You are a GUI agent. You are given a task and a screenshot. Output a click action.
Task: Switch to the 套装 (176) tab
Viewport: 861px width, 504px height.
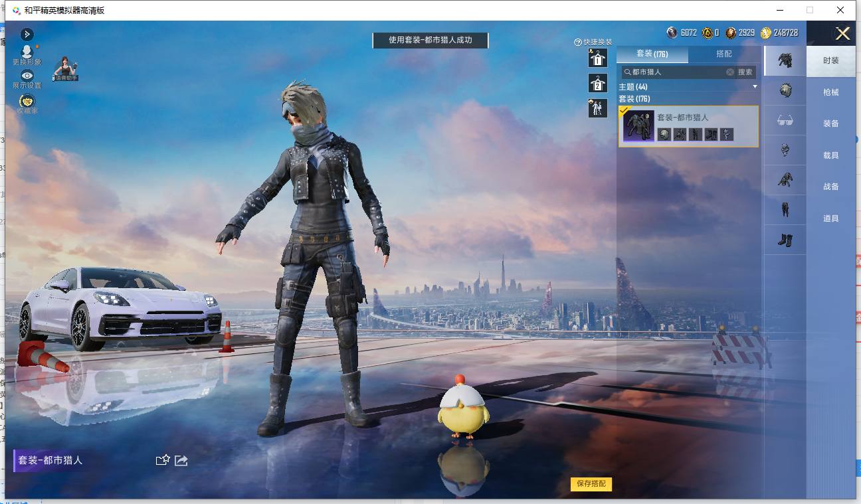[x=652, y=54]
